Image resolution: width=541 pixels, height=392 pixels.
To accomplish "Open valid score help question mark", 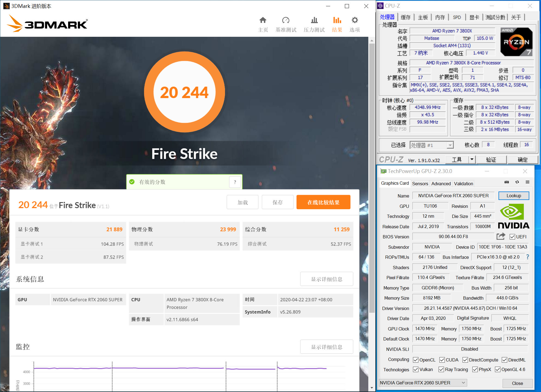I will point(235,182).
